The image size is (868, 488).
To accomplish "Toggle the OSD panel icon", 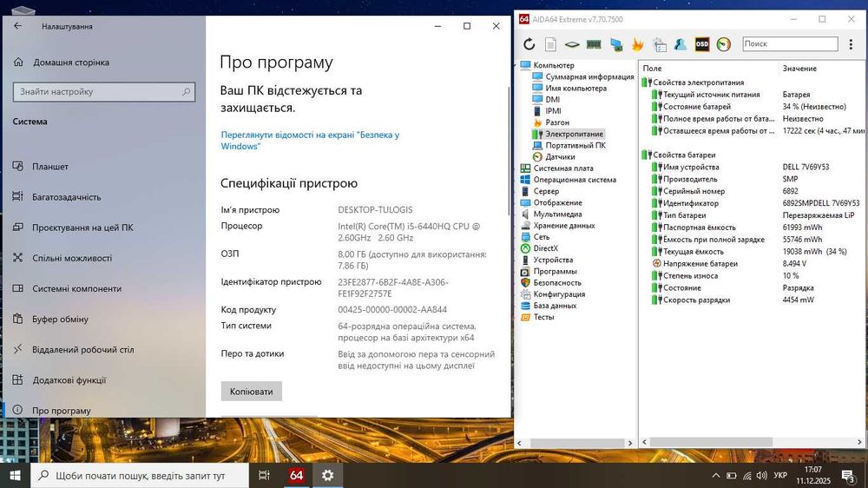I will pyautogui.click(x=702, y=44).
